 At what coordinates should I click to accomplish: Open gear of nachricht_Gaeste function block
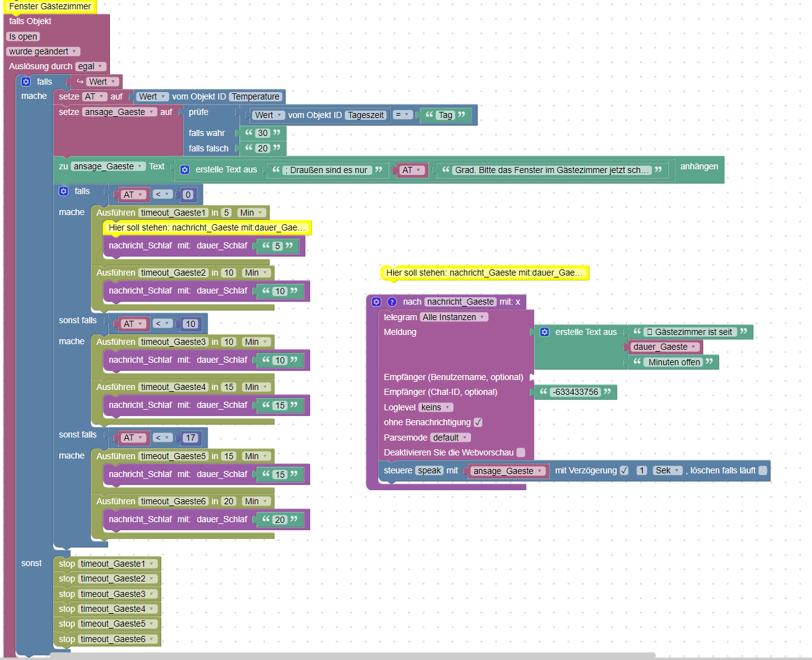point(376,302)
